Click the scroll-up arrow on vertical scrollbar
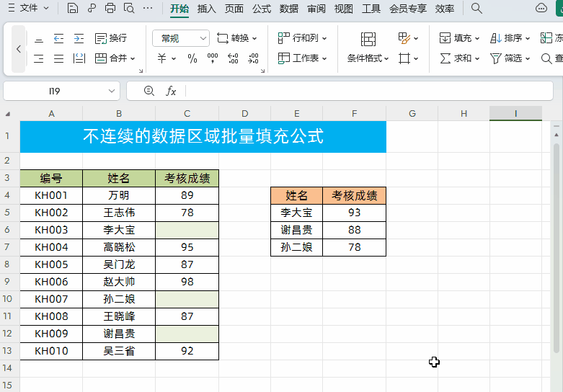The width and height of the screenshot is (563, 392). [x=557, y=135]
